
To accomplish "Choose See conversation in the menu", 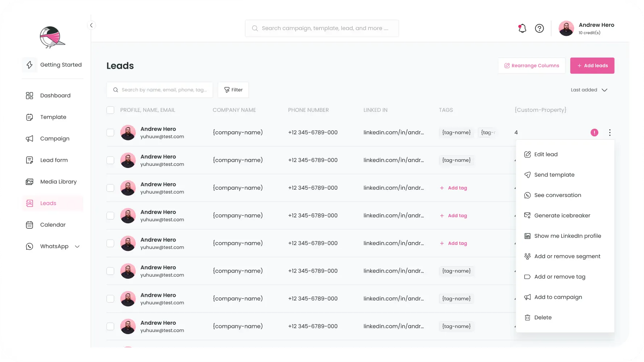I will [x=565, y=195].
